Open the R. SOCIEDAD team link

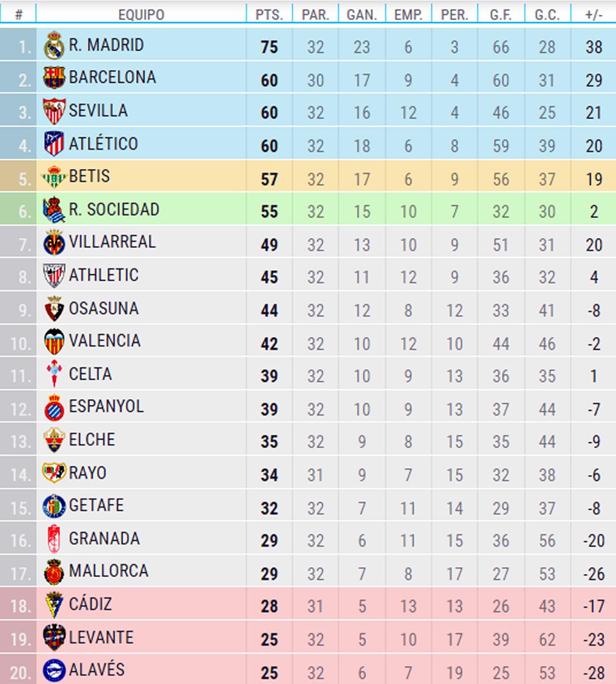114,210
